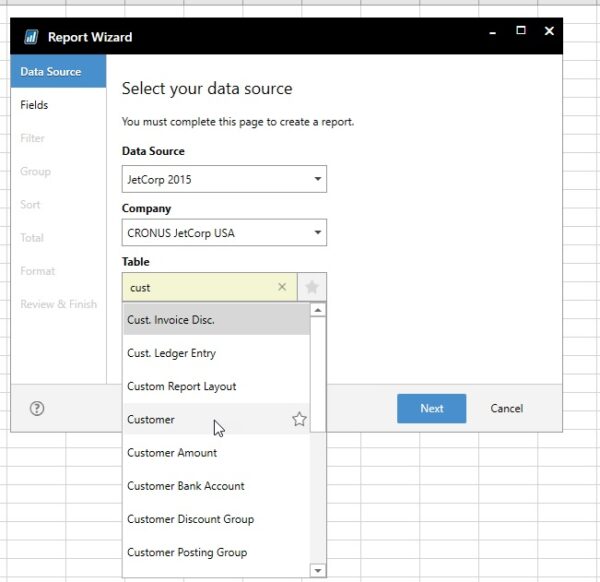The height and width of the screenshot is (582, 600).
Task: Select Cust. Invoice Disc. from list
Action: coord(171,320)
